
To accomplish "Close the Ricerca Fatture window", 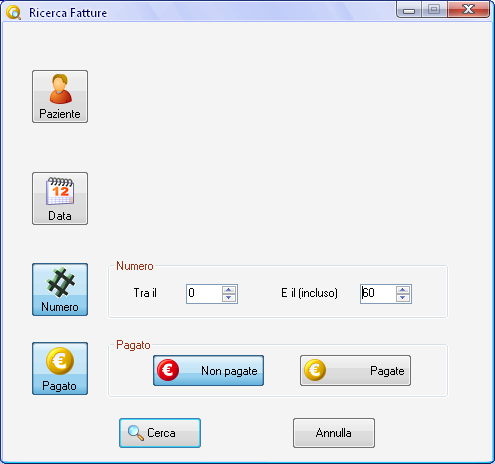I will (x=468, y=10).
